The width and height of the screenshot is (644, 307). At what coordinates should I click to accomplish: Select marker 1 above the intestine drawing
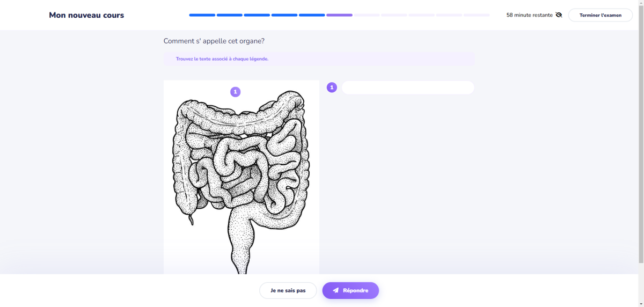click(235, 92)
